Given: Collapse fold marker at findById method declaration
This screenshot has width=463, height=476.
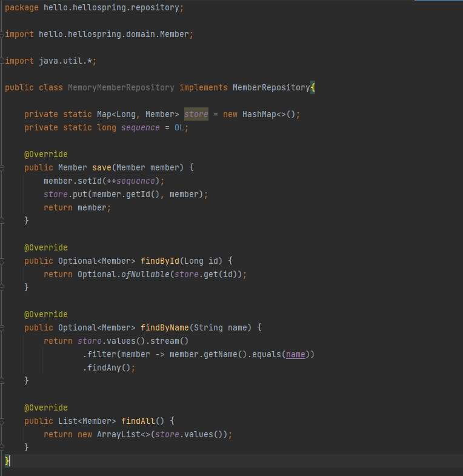Looking at the screenshot, I should coord(2,261).
